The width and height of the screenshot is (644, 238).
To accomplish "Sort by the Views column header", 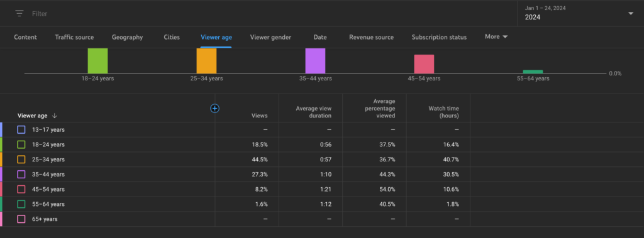I will (259, 116).
